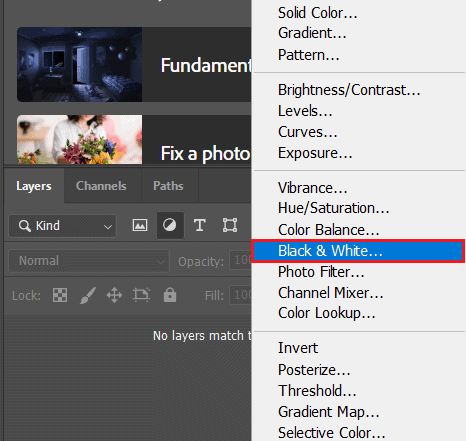
Task: Lock all padlock icon
Action: coord(170,295)
